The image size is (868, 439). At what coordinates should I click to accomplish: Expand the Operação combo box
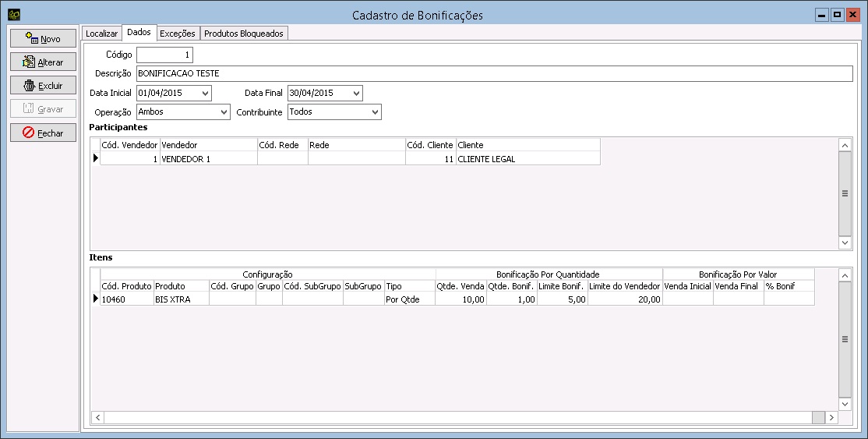coord(224,112)
